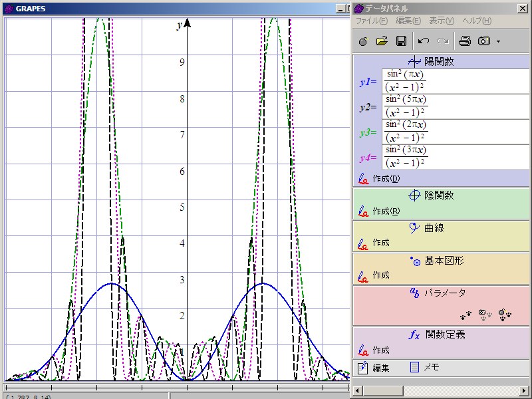The height and width of the screenshot is (399, 532).
Task: Open the ファイル(F) menu
Action: click(372, 21)
